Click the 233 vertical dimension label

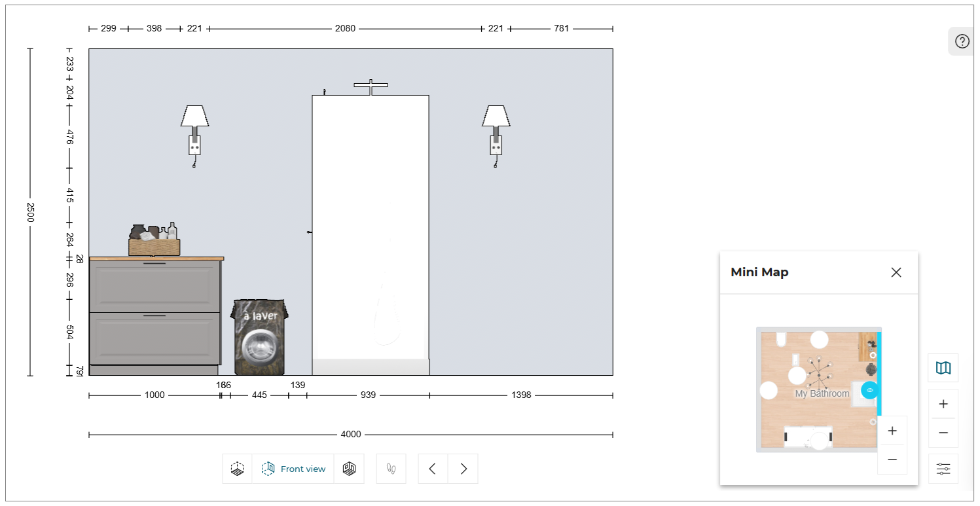pyautogui.click(x=69, y=63)
